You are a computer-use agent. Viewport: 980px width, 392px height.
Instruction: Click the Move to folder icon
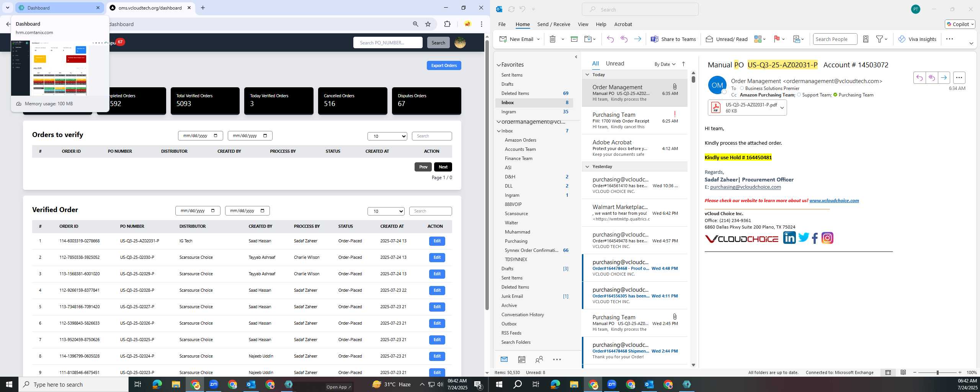tap(588, 39)
